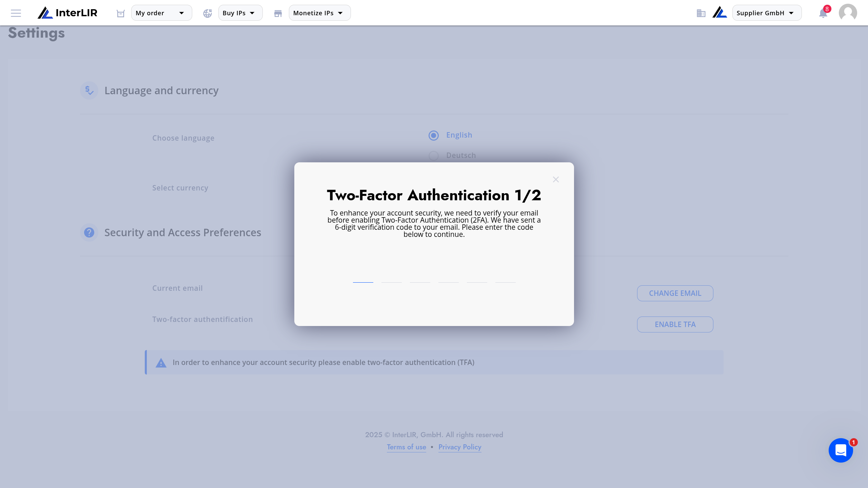Click the Two-Factor Authentication 1/2 heading
Image resolution: width=868 pixels, height=488 pixels.
434,195
